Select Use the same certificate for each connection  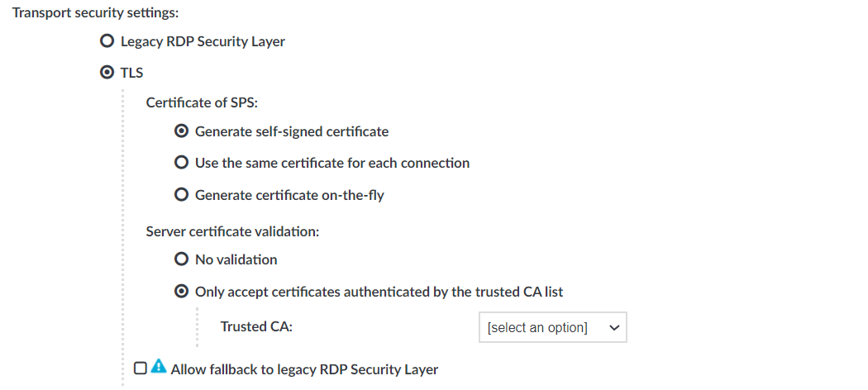click(181, 163)
